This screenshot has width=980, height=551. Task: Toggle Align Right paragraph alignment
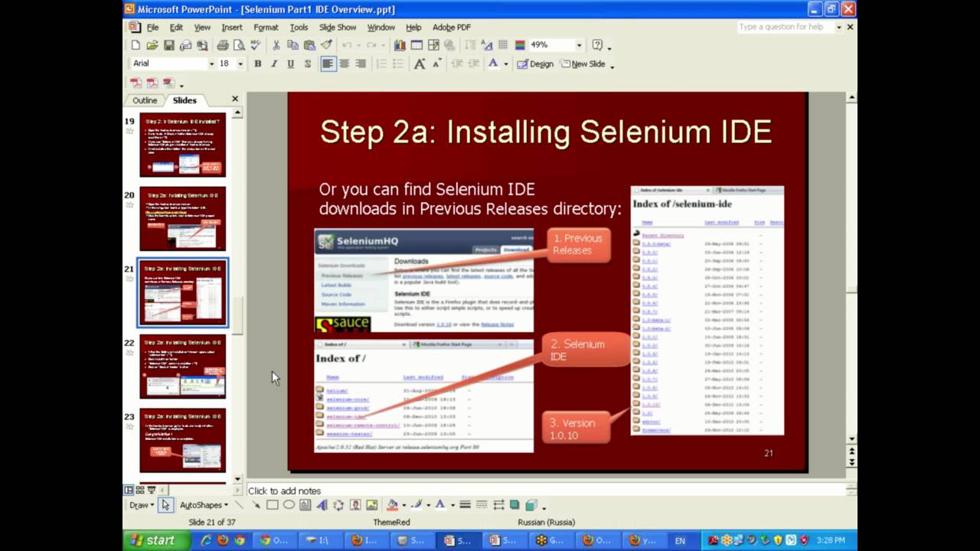pos(361,64)
